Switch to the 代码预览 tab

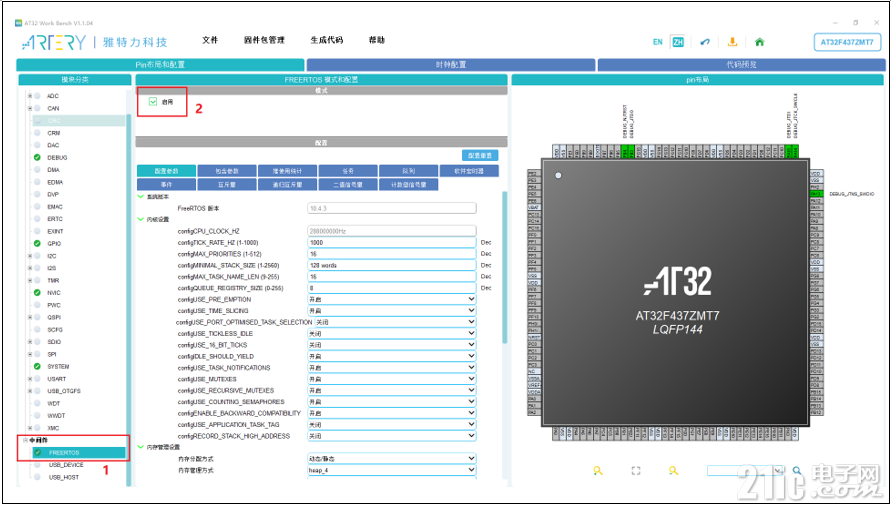(742, 65)
